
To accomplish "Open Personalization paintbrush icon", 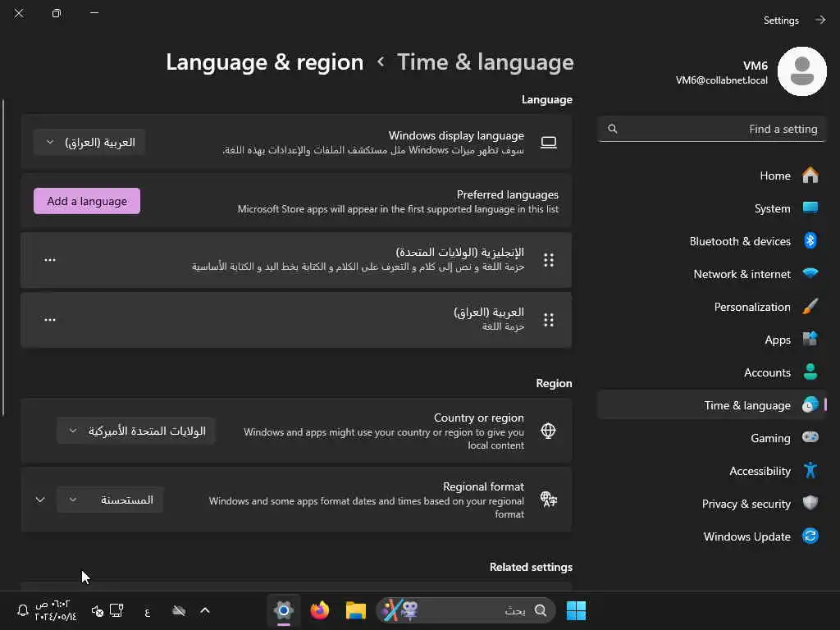I will [810, 307].
